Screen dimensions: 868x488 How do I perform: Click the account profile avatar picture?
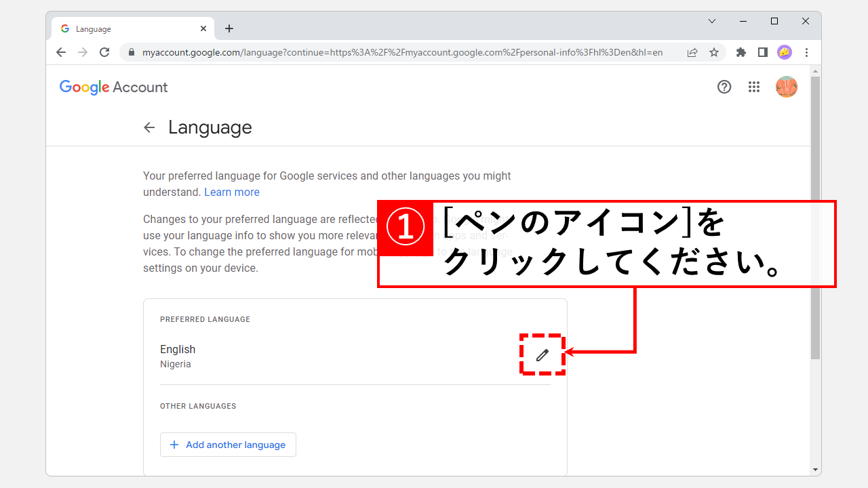click(x=786, y=87)
